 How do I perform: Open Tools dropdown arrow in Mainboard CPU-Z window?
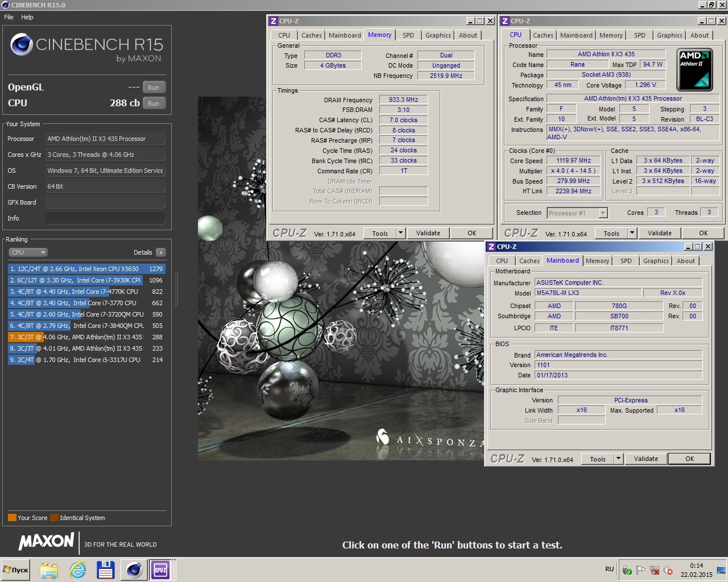618,459
